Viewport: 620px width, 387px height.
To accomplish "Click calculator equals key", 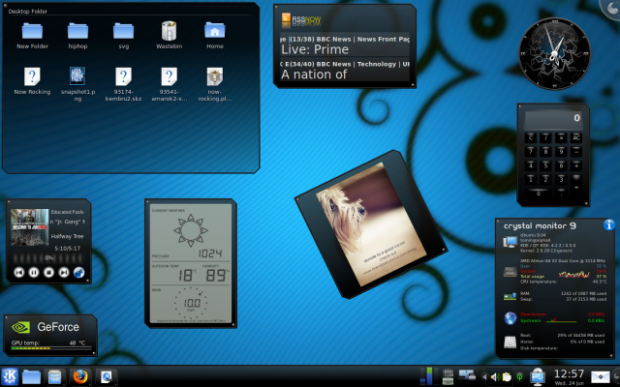I will (576, 187).
